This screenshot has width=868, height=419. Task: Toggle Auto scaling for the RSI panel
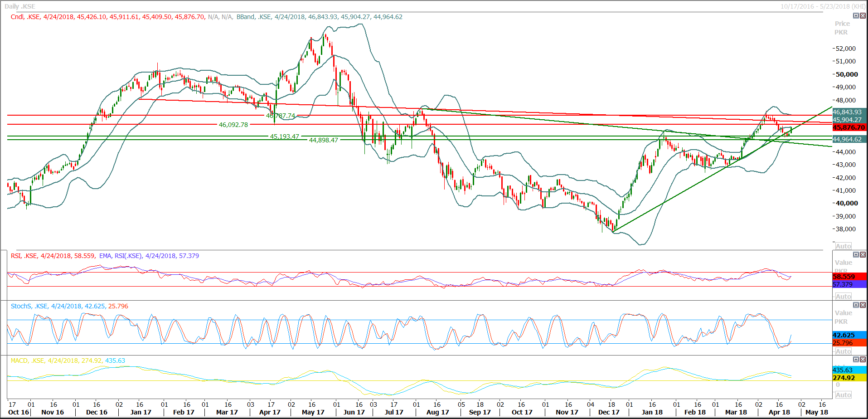point(843,297)
